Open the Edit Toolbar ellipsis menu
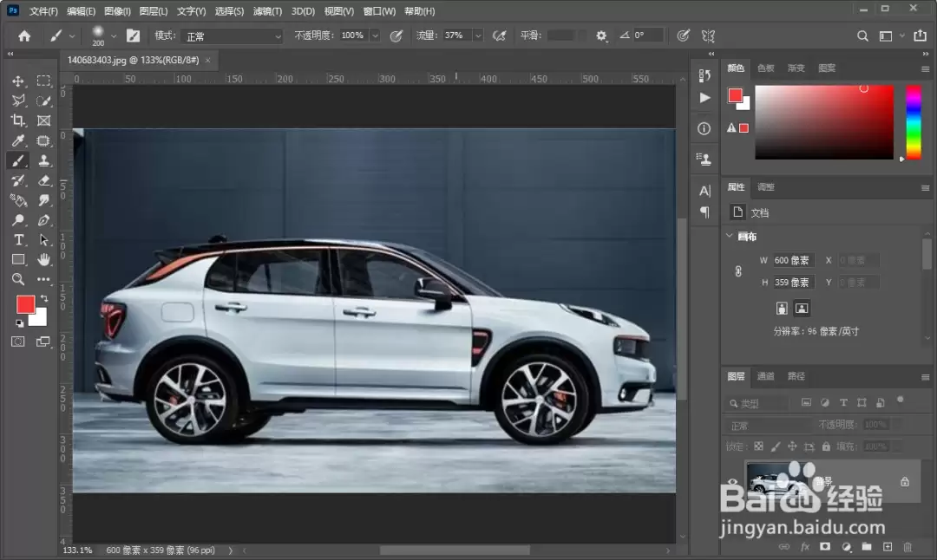 43,279
